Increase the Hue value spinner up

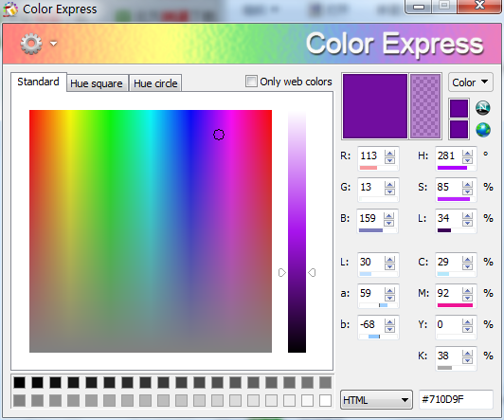468,154
